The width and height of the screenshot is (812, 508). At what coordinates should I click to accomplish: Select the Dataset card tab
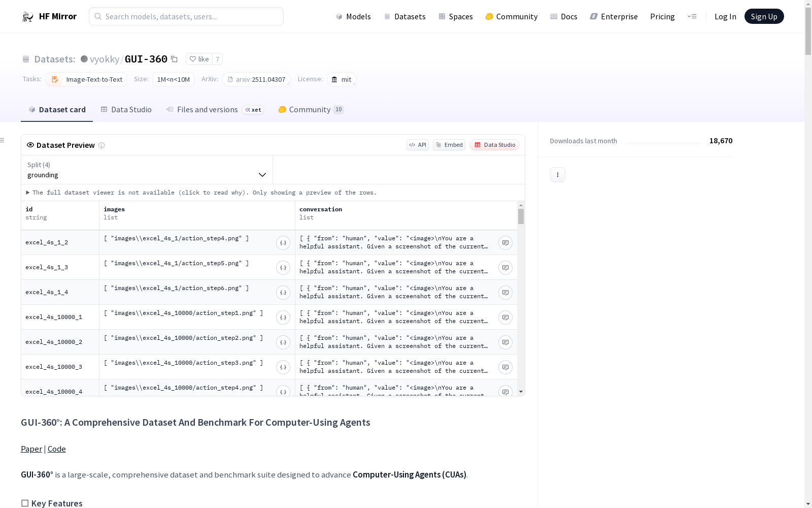(57, 110)
